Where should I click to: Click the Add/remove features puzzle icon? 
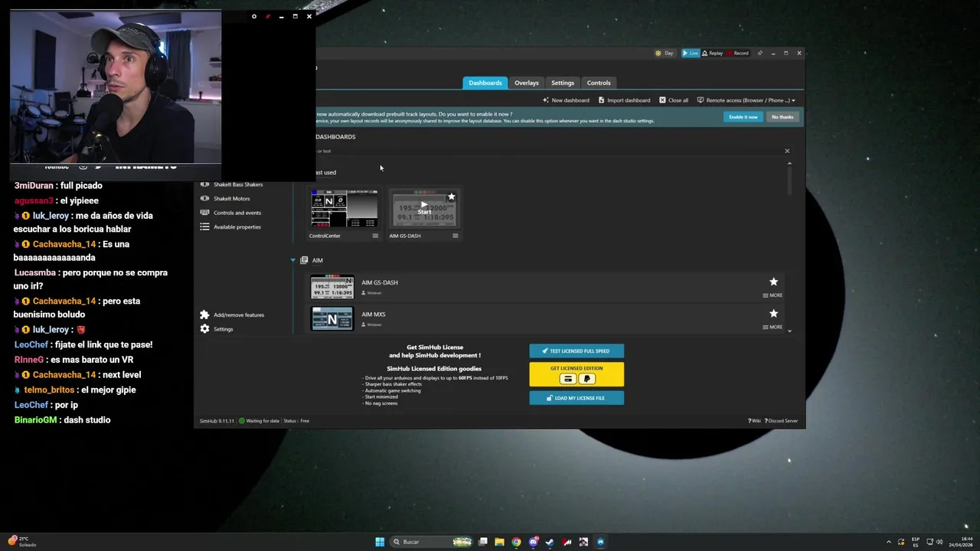pos(204,315)
